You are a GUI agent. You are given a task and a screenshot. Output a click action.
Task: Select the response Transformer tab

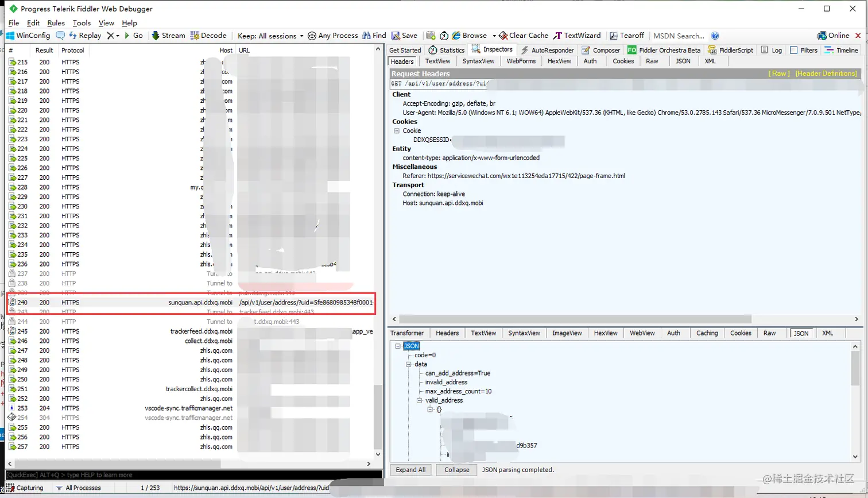pyautogui.click(x=407, y=333)
